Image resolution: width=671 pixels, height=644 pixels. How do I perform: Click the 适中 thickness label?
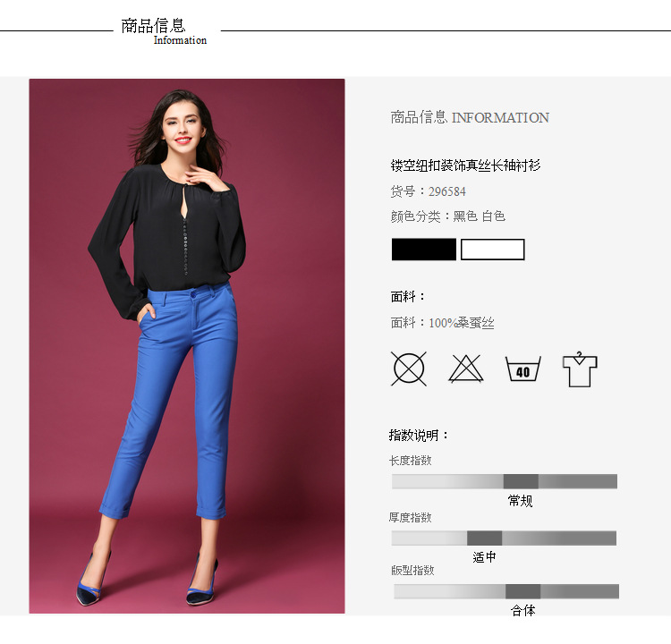pos(484,557)
